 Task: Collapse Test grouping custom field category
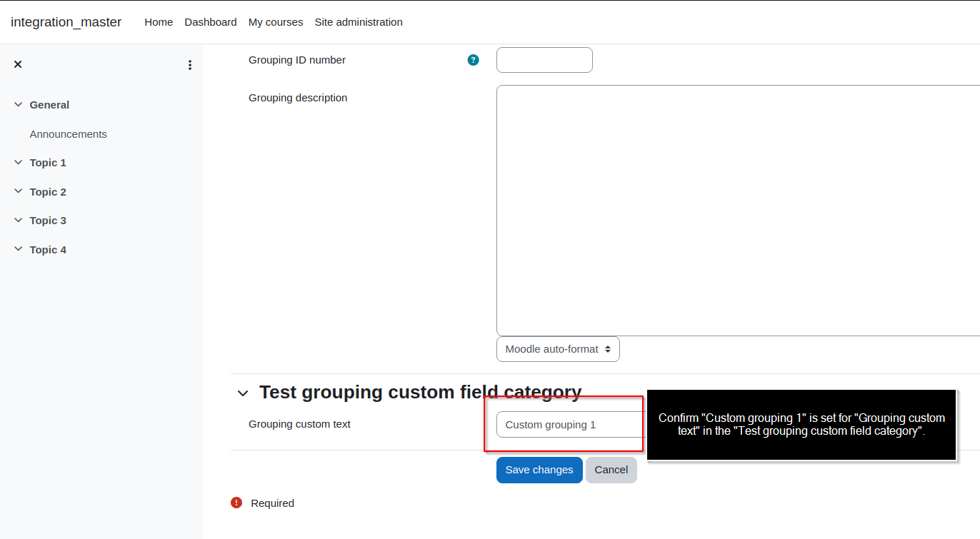click(x=243, y=393)
